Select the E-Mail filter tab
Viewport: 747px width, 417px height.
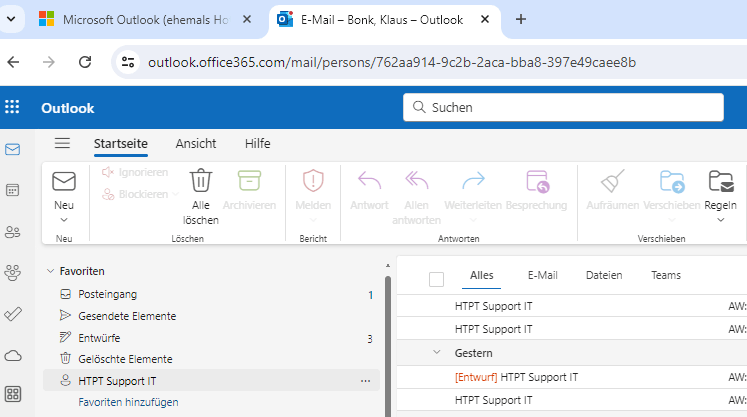(x=543, y=275)
